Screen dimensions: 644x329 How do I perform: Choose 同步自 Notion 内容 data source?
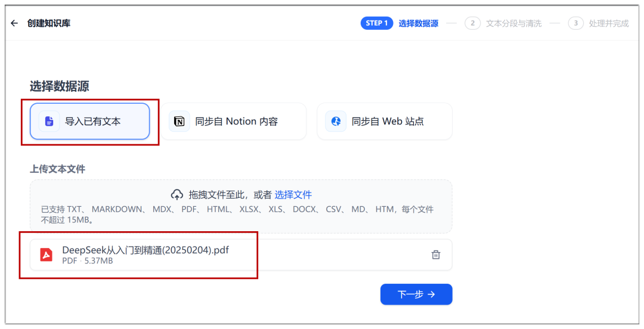coord(233,121)
